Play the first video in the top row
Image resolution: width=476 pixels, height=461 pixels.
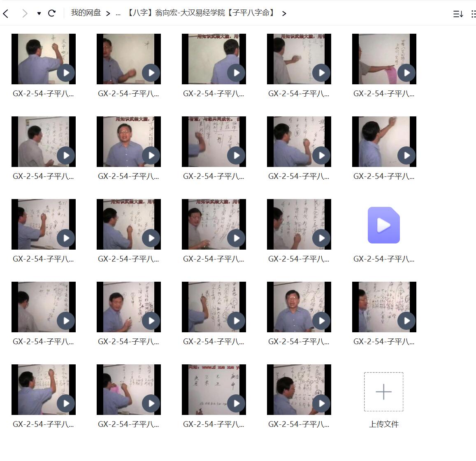(x=44, y=59)
